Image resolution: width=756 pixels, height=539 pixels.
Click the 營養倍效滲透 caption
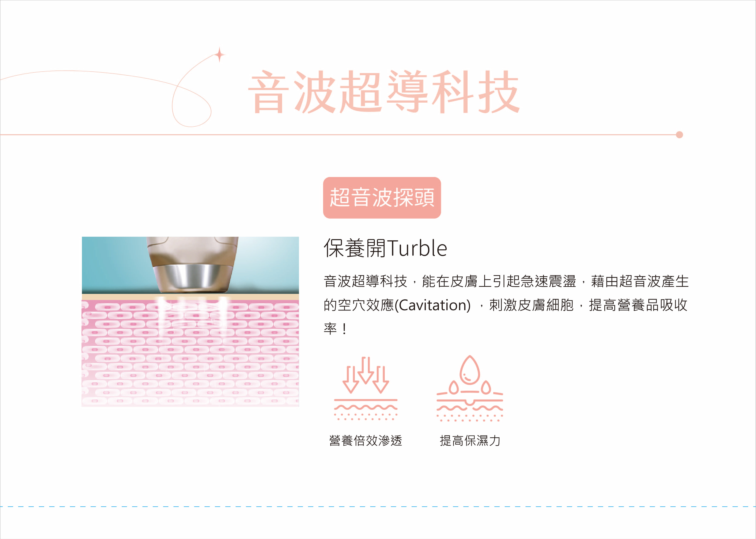[x=365, y=441]
